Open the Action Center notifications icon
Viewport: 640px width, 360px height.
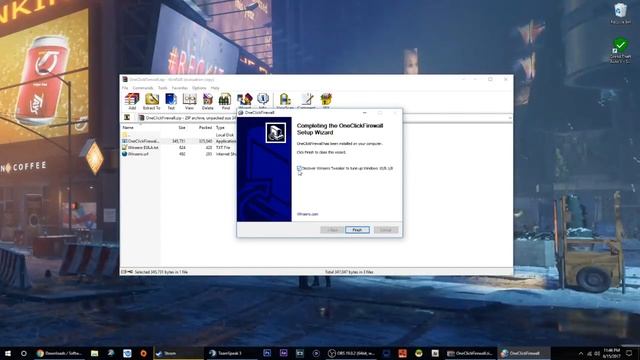pyautogui.click(x=629, y=353)
